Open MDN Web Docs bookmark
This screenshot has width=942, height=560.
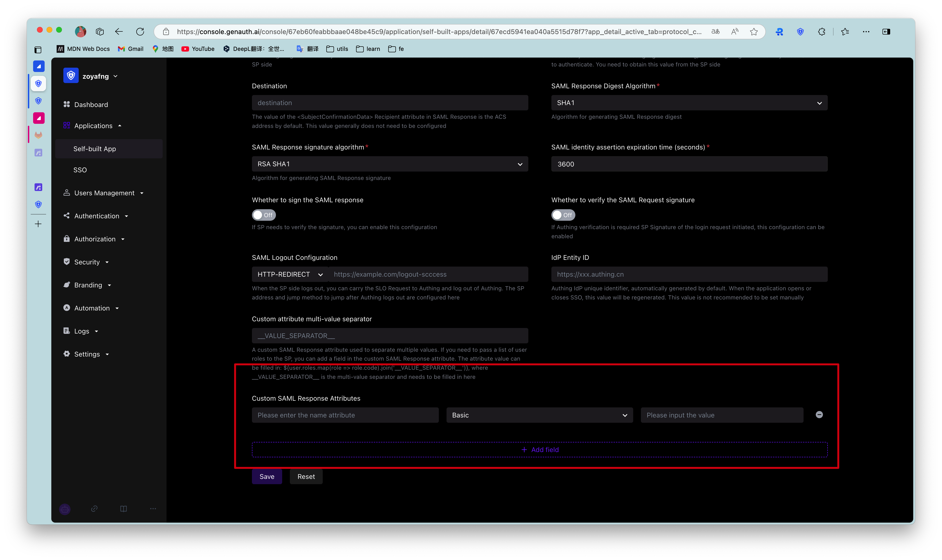(83, 49)
